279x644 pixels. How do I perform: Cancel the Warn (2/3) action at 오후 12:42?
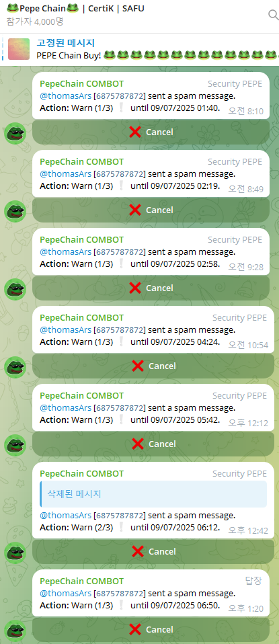[x=153, y=552]
